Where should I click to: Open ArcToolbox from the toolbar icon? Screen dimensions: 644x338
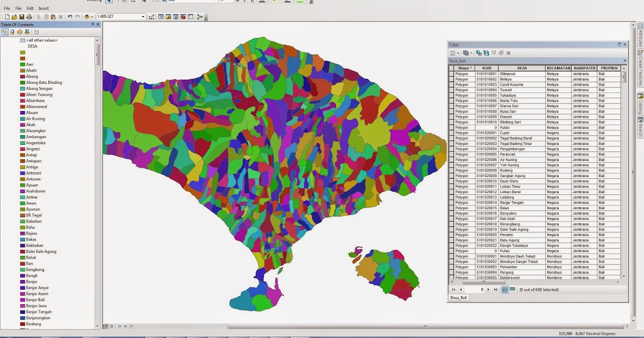click(x=182, y=16)
